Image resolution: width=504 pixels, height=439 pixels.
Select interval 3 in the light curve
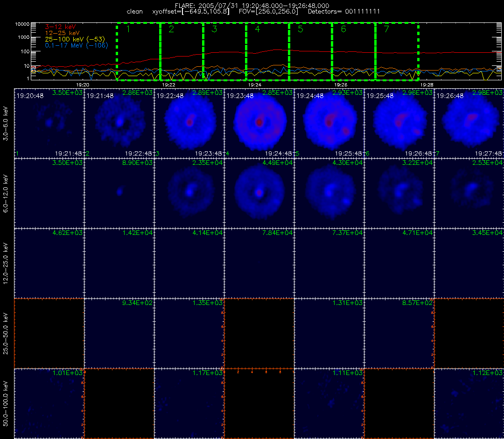[224, 51]
